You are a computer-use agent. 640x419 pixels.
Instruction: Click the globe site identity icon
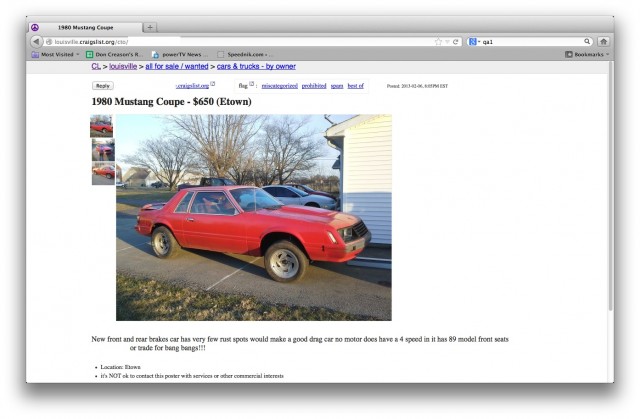coord(49,42)
